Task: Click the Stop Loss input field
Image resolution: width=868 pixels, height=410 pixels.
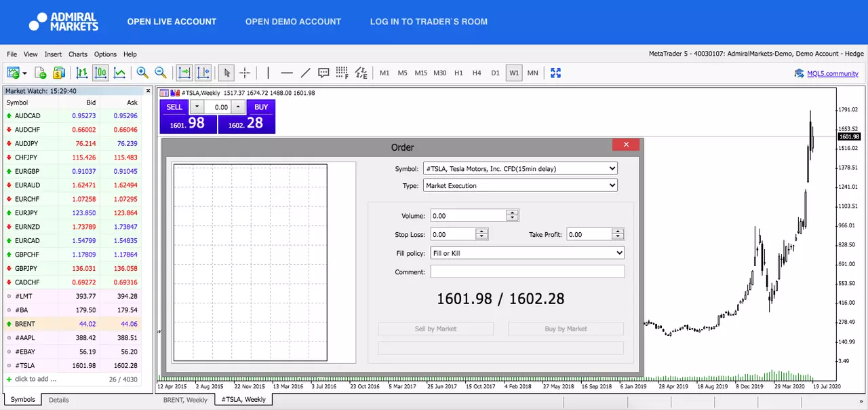Action: point(454,234)
